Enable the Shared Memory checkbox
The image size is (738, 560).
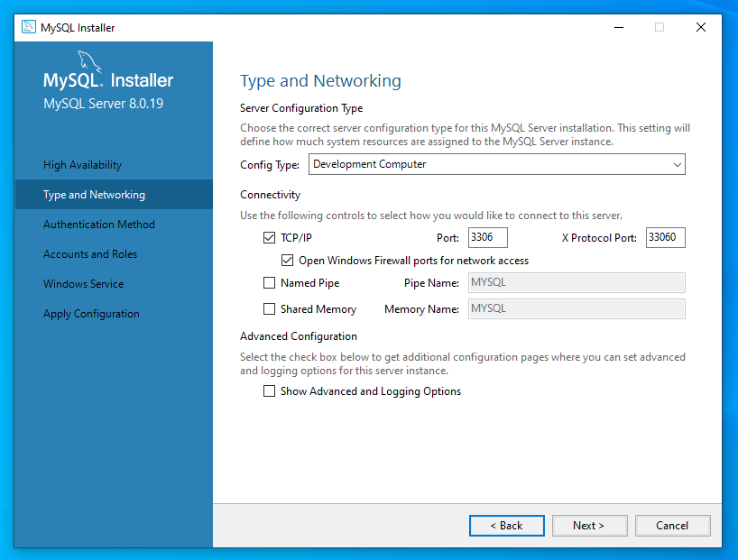click(x=269, y=309)
